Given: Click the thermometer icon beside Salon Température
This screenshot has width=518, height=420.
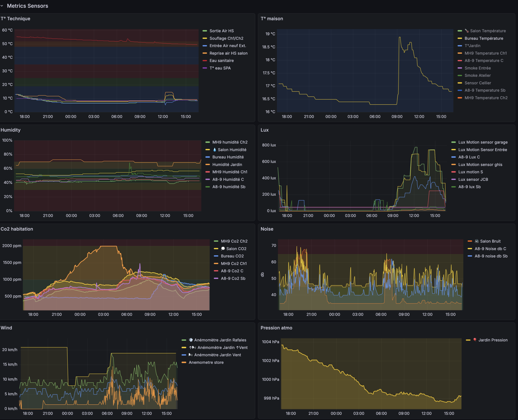Looking at the screenshot, I should click(467, 31).
